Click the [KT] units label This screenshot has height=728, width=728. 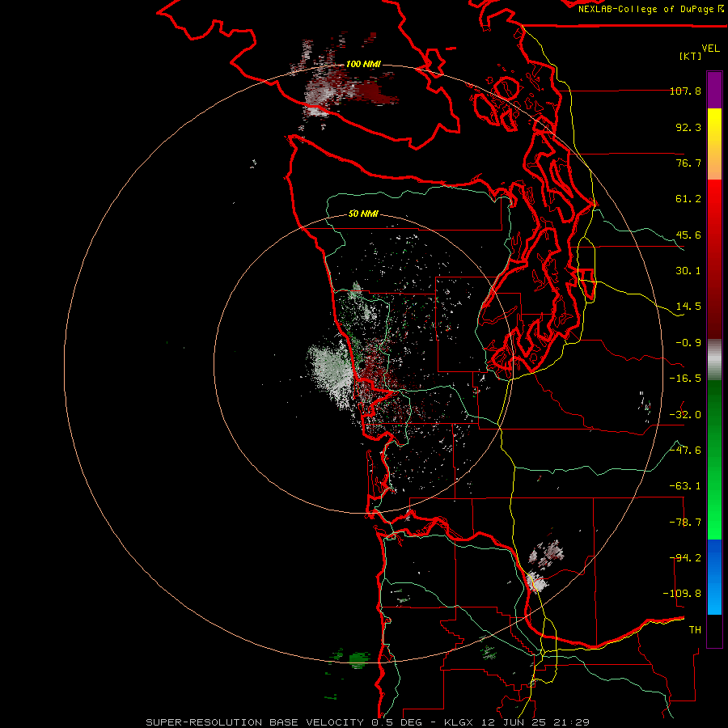click(x=690, y=56)
